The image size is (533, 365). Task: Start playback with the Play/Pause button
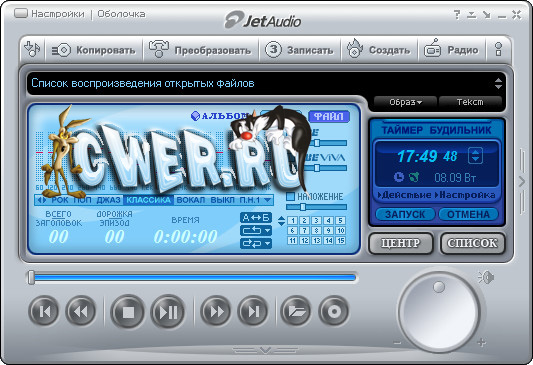tap(168, 312)
